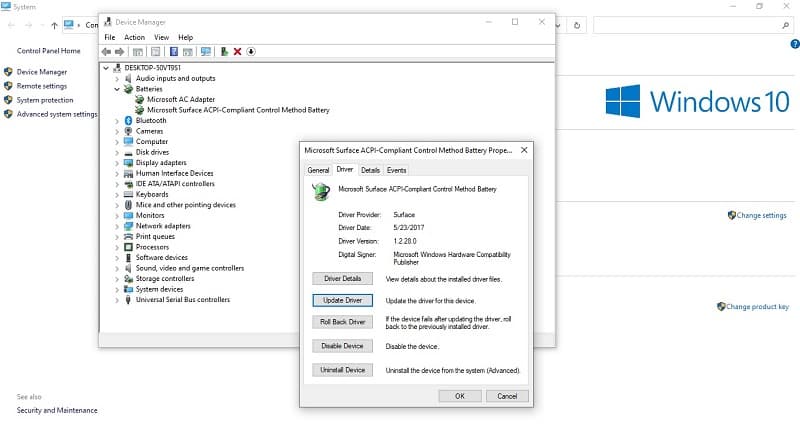800x425 pixels.
Task: Select Microsoft Surface ACPI-Compliant Control Method Battery item
Action: pos(238,110)
